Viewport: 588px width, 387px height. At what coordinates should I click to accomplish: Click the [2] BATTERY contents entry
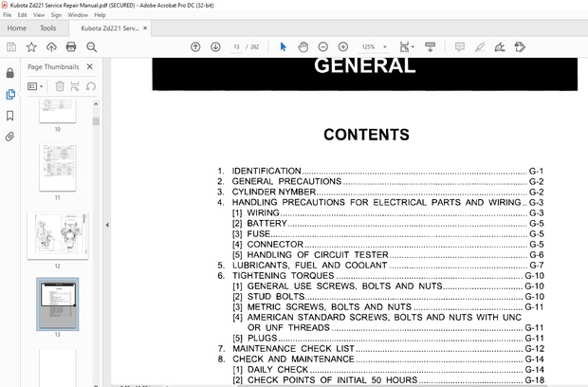coord(388,224)
